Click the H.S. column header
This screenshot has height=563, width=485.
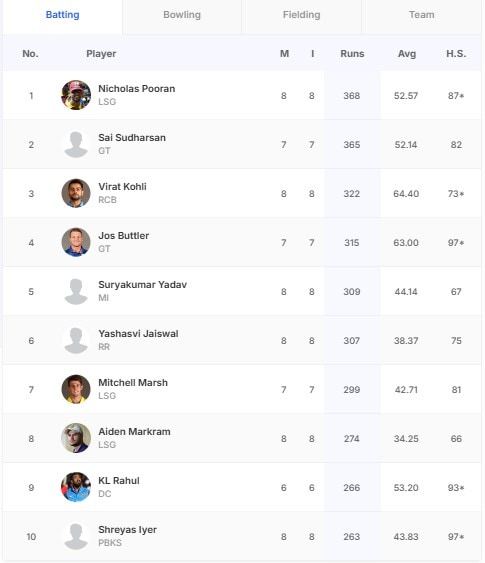point(456,54)
